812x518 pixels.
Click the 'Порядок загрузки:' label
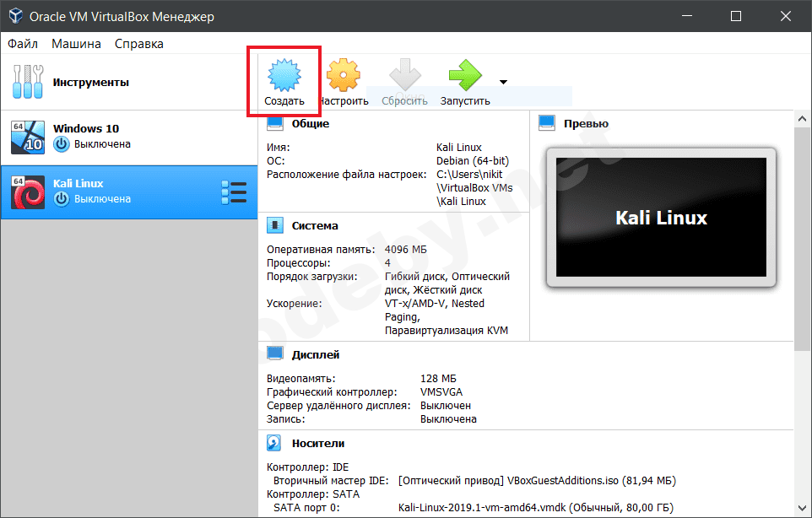(311, 277)
